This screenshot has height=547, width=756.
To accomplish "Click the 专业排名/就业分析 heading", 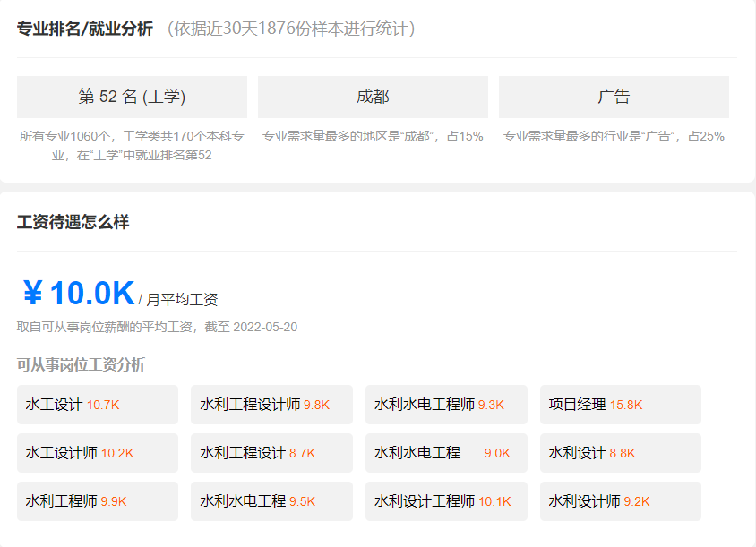I will [x=85, y=29].
